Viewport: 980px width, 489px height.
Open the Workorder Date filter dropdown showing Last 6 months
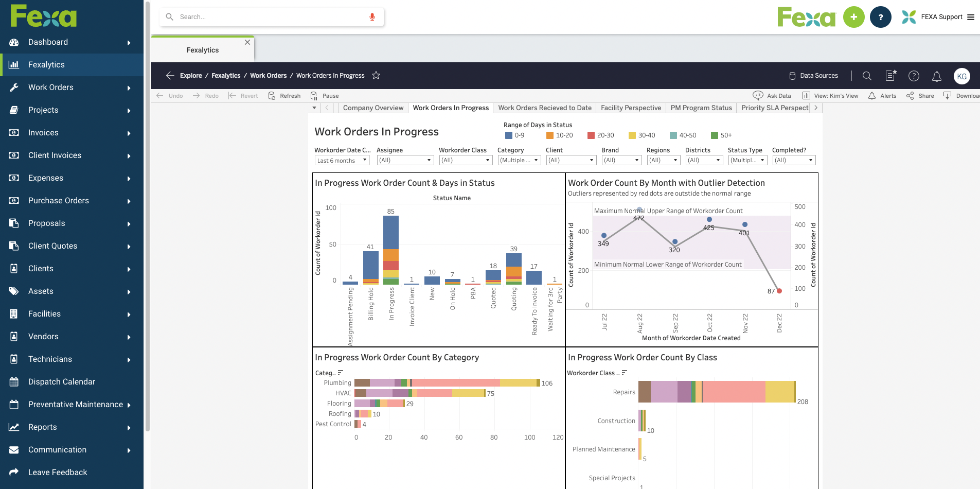342,160
